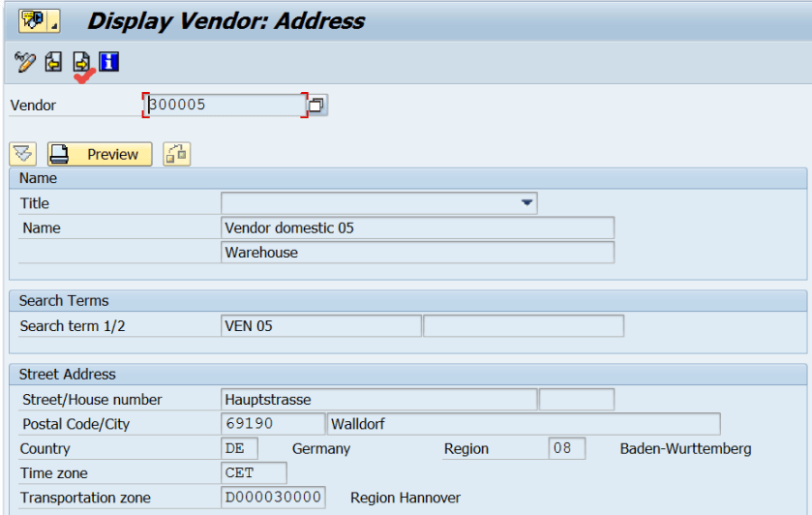
Task: Click the 'Baden-Wurttemberg' region text
Action: [x=685, y=448]
